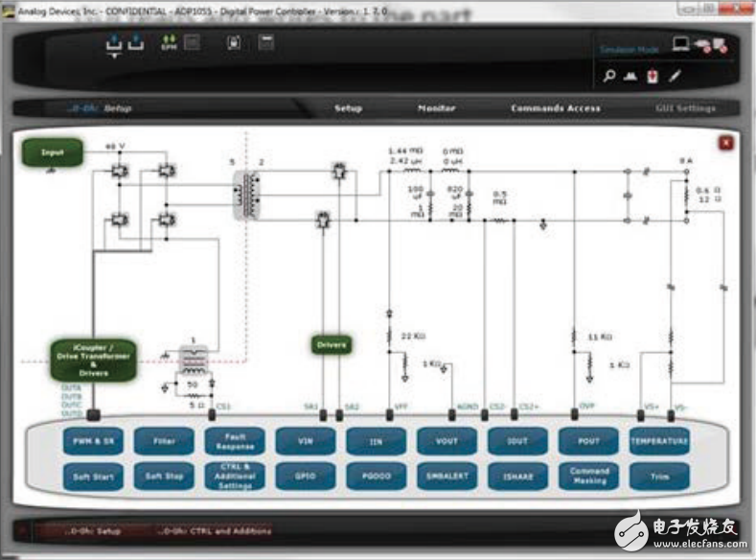Click the red device icon beside pencil
The image size is (756, 560).
(653, 77)
